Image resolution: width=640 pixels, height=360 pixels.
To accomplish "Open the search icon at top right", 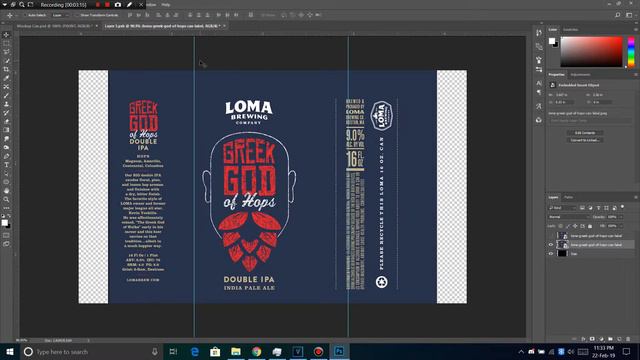I will click(x=618, y=15).
